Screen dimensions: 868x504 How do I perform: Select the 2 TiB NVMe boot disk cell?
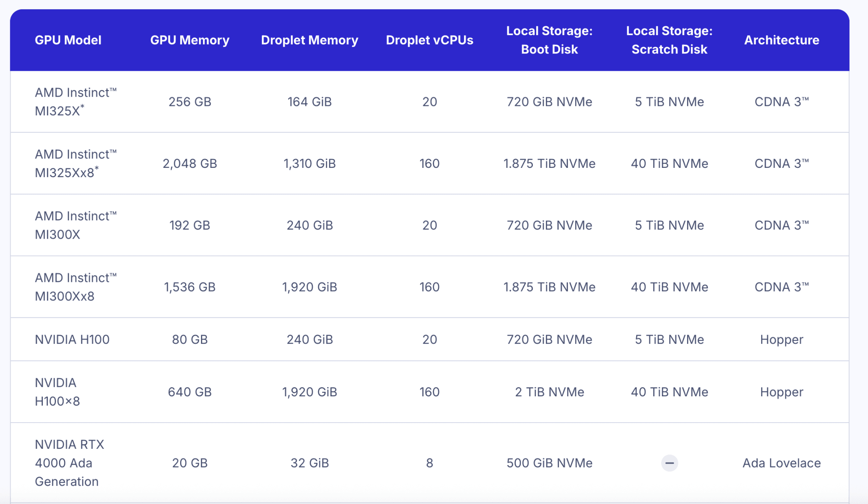pyautogui.click(x=549, y=392)
